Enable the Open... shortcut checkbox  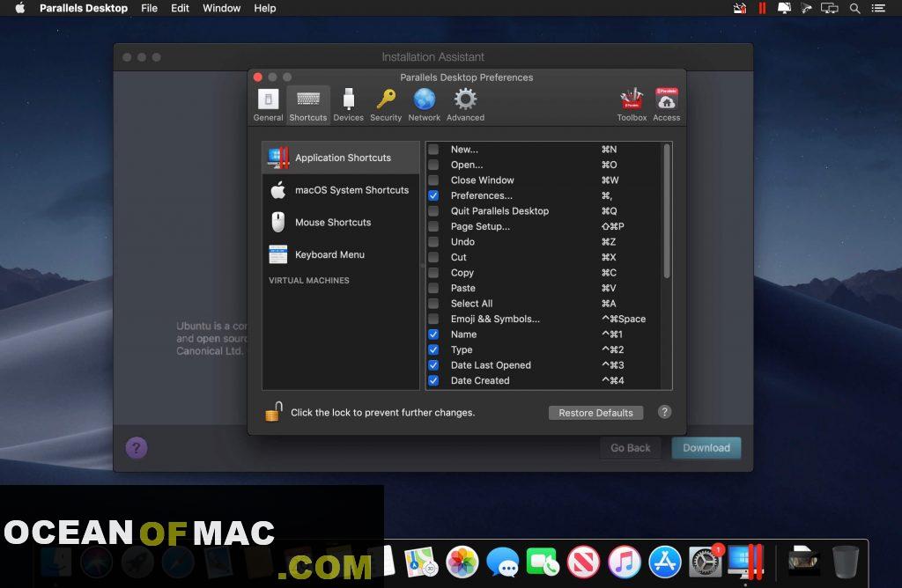(433, 165)
